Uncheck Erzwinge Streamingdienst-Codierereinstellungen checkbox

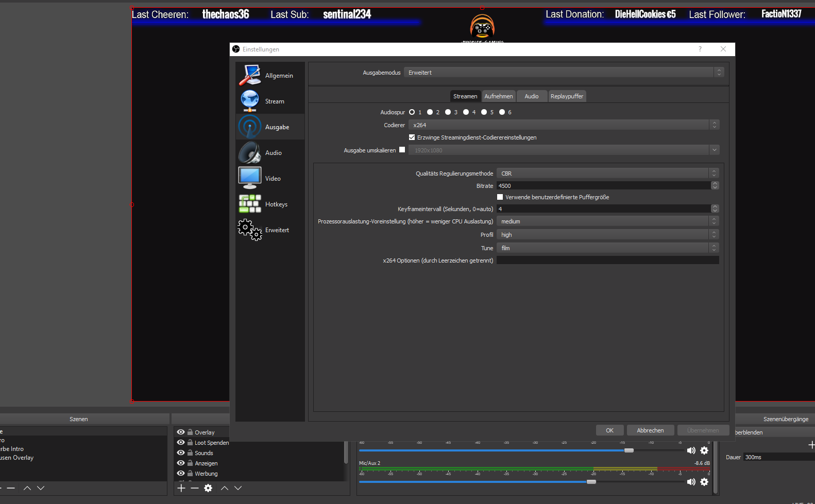coord(412,137)
